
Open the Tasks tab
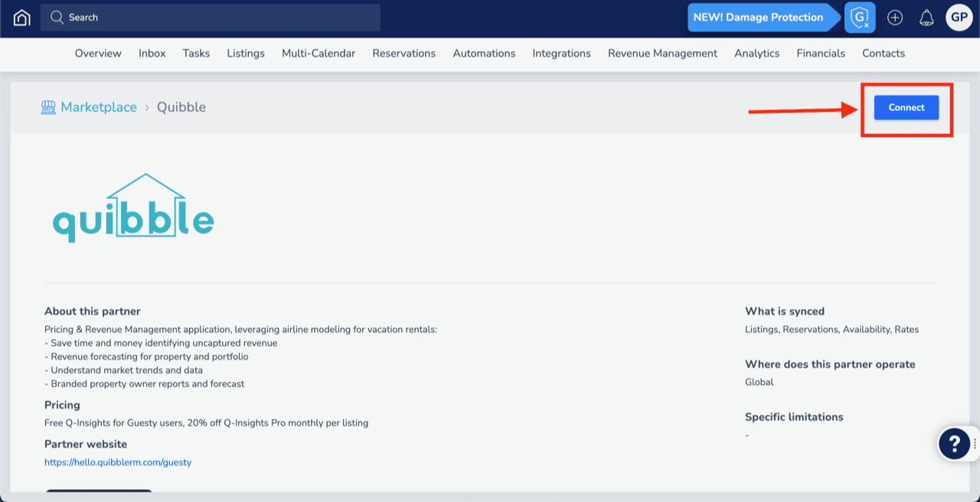196,54
